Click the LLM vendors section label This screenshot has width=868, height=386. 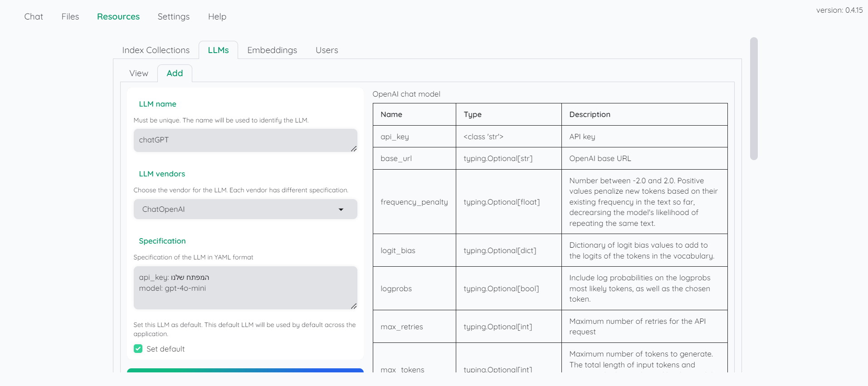pyautogui.click(x=162, y=174)
